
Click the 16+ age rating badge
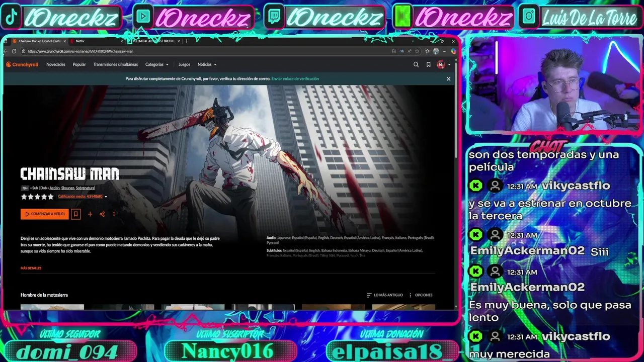pyautogui.click(x=25, y=188)
